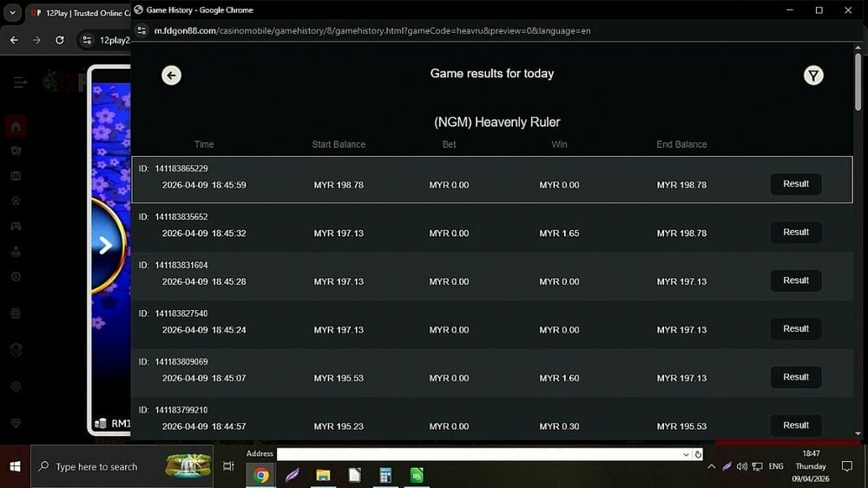Click the site information icon beside m.fdgon88.com
The image size is (868, 488).
point(142,30)
